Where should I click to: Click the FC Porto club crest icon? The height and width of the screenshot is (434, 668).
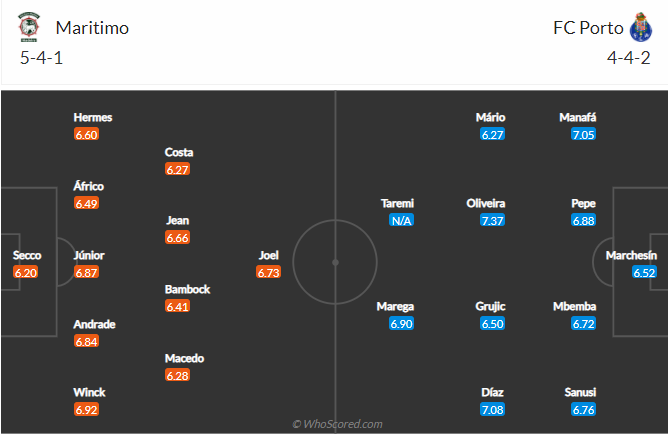pyautogui.click(x=641, y=27)
